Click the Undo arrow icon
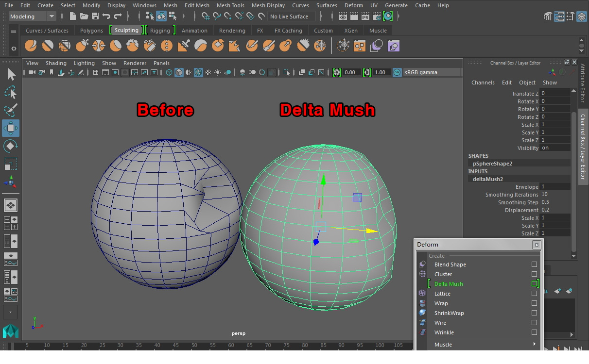This screenshot has width=589, height=364. 106,16
